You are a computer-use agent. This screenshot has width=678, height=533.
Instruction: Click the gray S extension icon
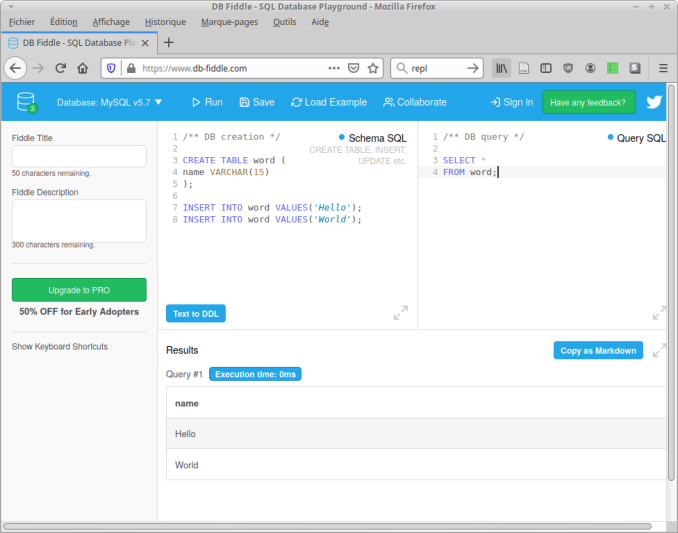[635, 68]
